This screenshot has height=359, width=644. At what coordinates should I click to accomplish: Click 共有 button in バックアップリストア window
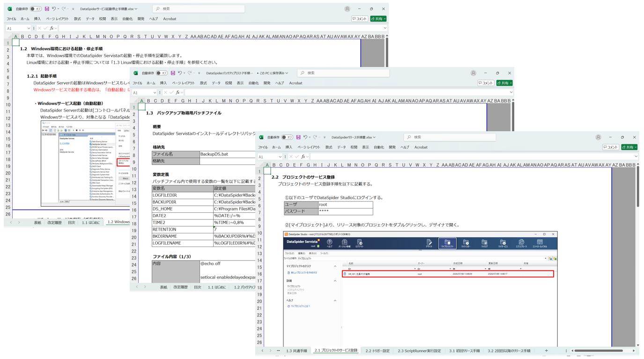pyautogui.click(x=504, y=83)
